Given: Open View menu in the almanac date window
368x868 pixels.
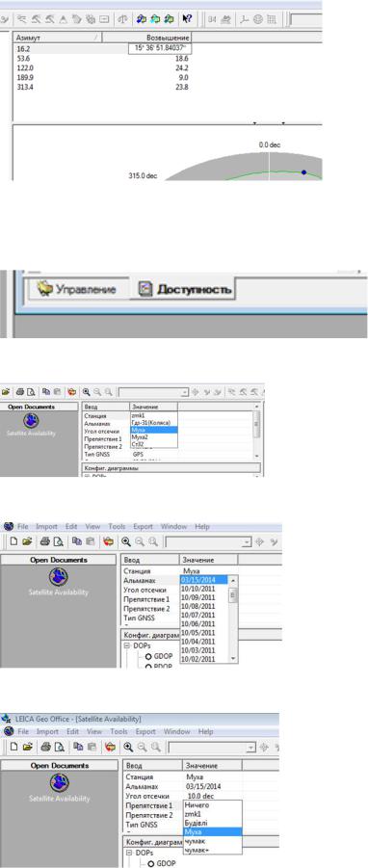Looking at the screenshot, I should click(93, 526).
